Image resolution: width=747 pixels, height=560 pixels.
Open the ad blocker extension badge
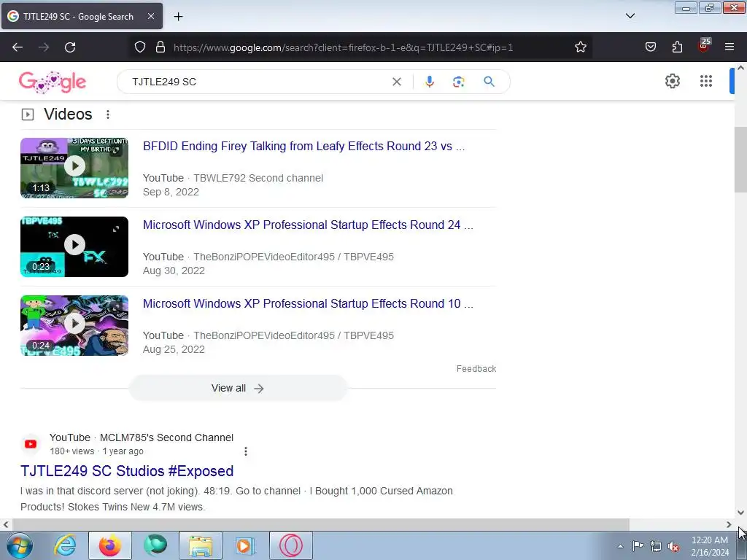click(x=704, y=45)
